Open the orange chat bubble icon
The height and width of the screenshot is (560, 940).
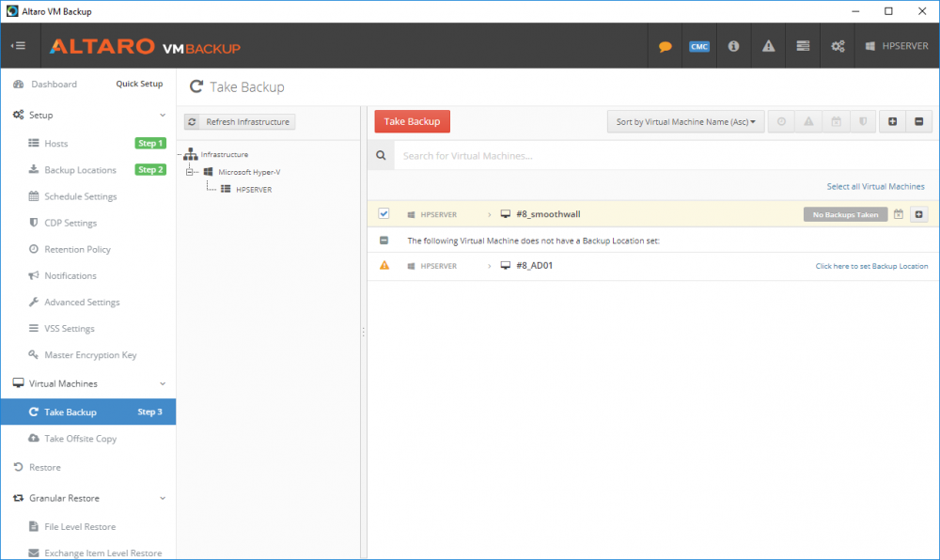point(665,46)
